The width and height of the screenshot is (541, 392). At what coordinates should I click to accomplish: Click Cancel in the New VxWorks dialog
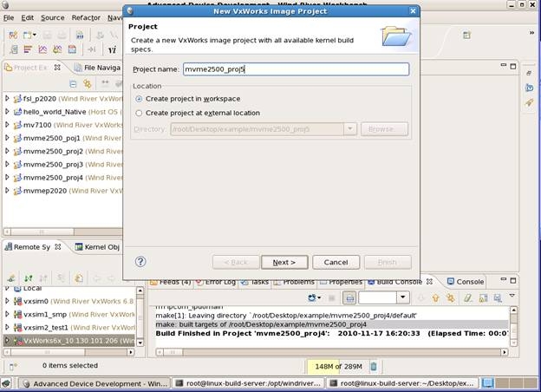point(336,262)
